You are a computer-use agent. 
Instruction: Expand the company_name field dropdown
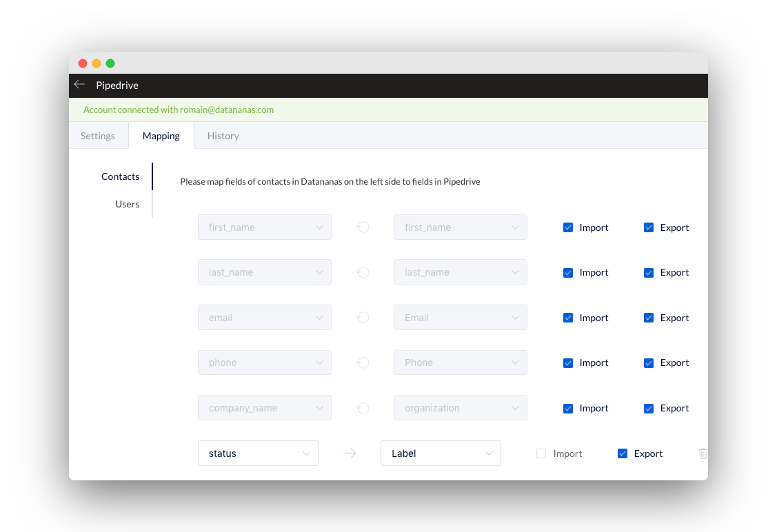(265, 408)
